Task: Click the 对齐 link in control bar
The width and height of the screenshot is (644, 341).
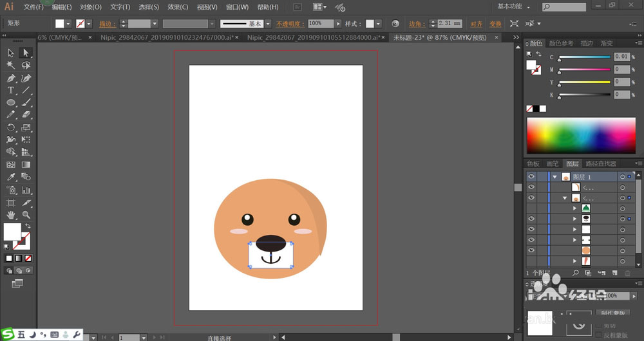Action: pyautogui.click(x=477, y=24)
